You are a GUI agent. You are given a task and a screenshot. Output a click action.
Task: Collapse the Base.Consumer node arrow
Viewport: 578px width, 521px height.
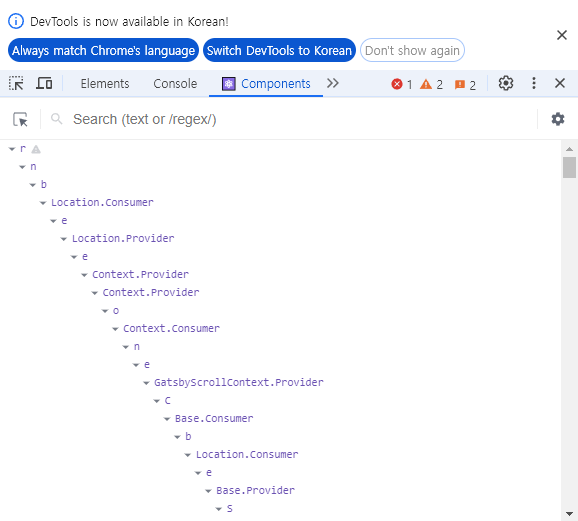click(167, 419)
